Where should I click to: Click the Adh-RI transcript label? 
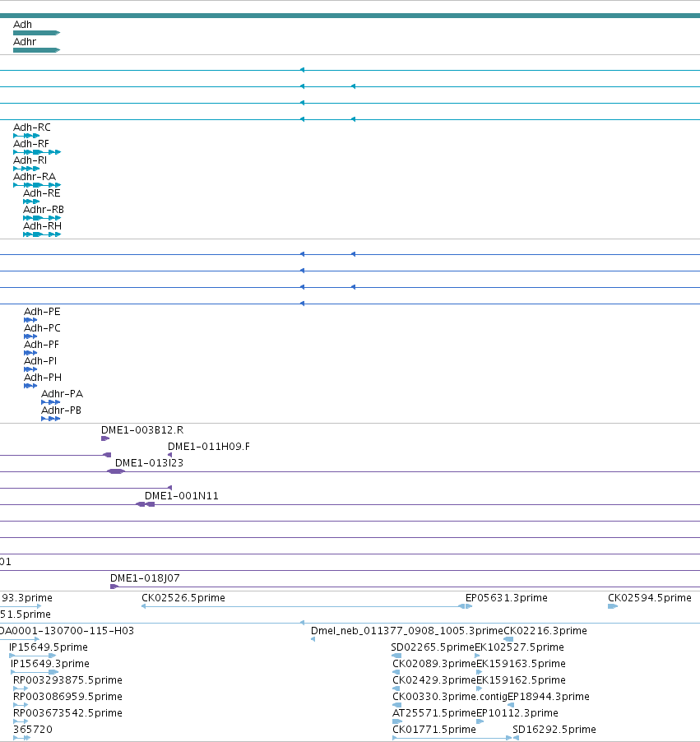click(30, 160)
